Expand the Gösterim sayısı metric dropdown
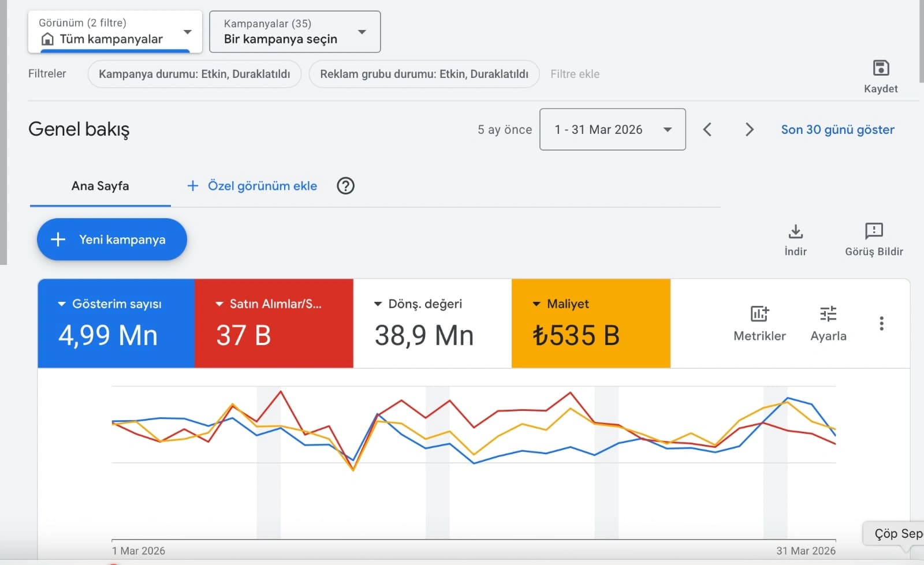Screen dimensions: 924x565 pos(62,304)
